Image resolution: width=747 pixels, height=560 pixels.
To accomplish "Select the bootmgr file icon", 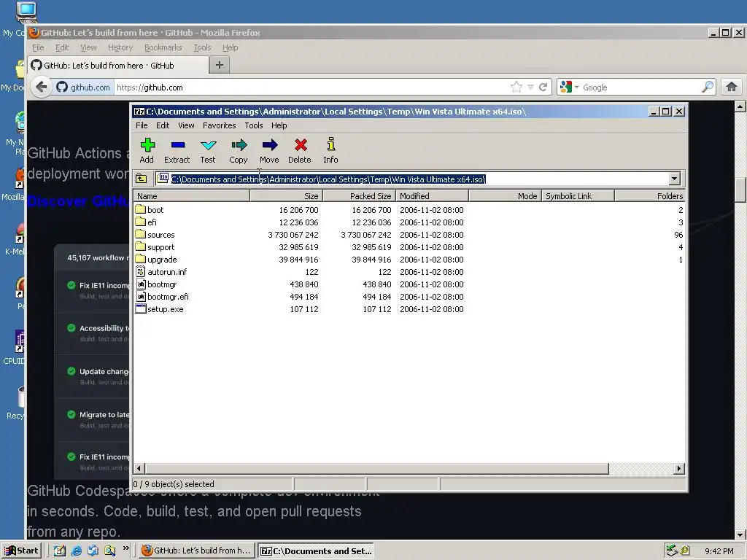I will click(x=141, y=284).
